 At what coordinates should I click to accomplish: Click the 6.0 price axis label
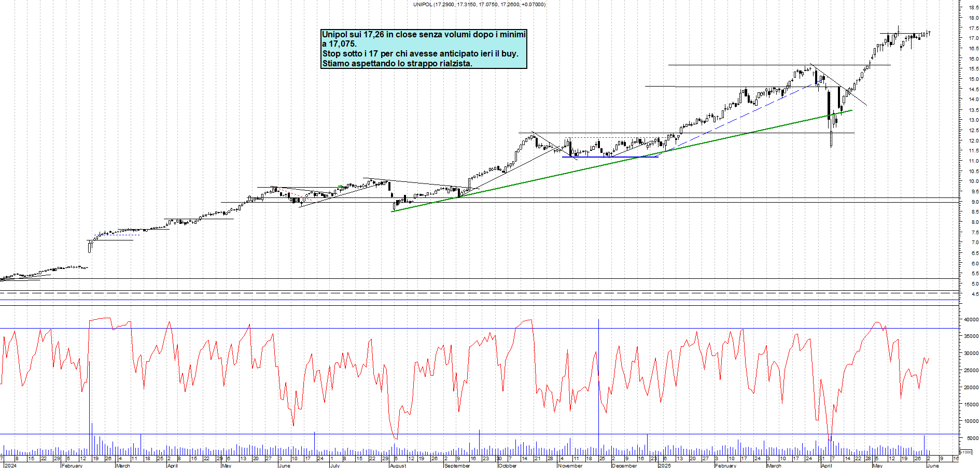pyautogui.click(x=975, y=264)
